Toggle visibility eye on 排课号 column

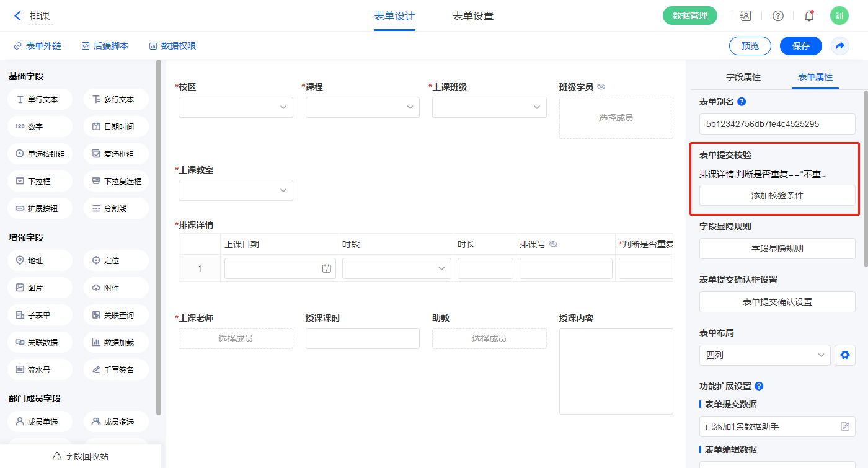coord(553,244)
